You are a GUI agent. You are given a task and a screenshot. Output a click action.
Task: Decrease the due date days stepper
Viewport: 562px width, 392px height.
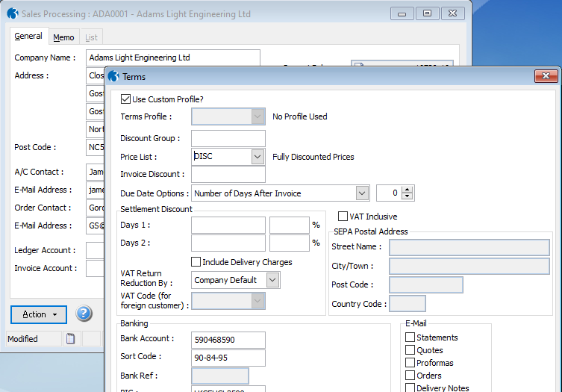(x=407, y=197)
